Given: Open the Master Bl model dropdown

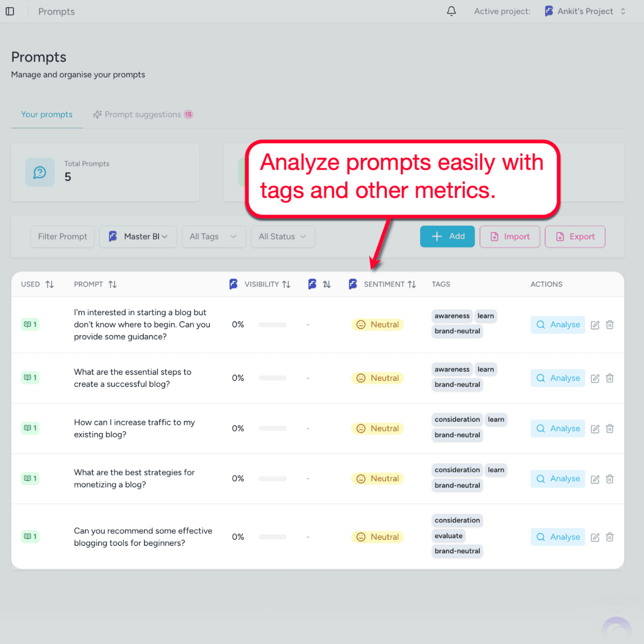Looking at the screenshot, I should point(138,237).
